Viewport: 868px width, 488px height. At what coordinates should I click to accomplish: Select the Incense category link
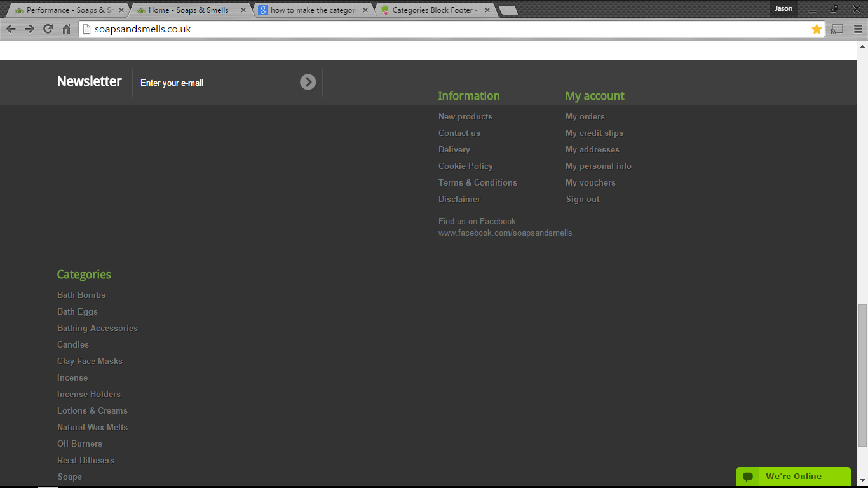click(72, 377)
